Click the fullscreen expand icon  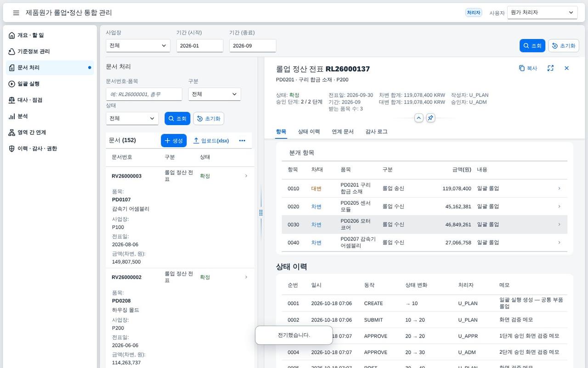point(550,68)
